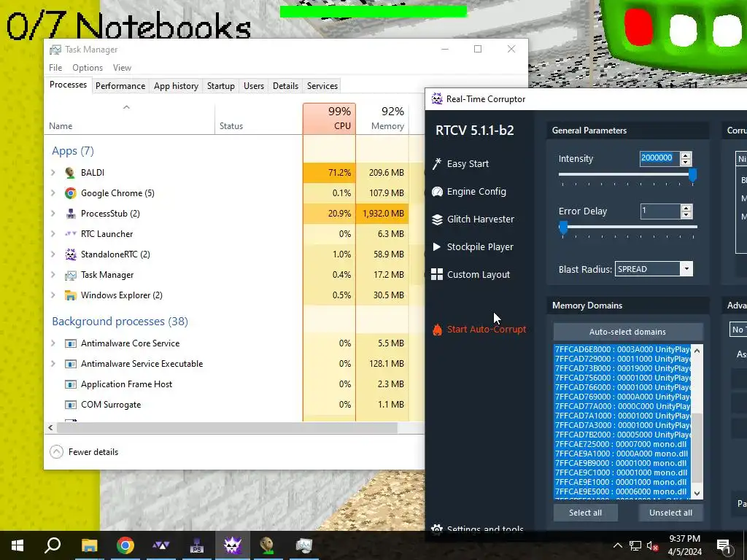The image size is (747, 560).
Task: Expand the BALDI process group
Action: (53, 172)
